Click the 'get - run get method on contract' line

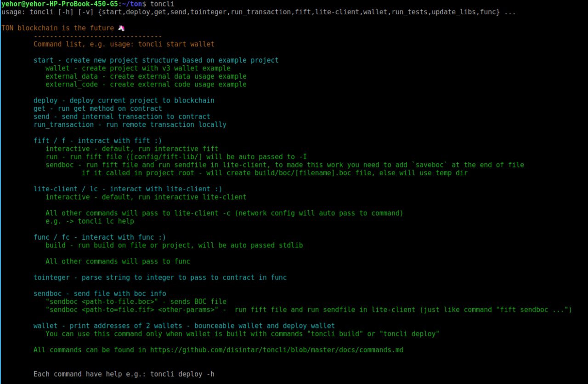[98, 109]
